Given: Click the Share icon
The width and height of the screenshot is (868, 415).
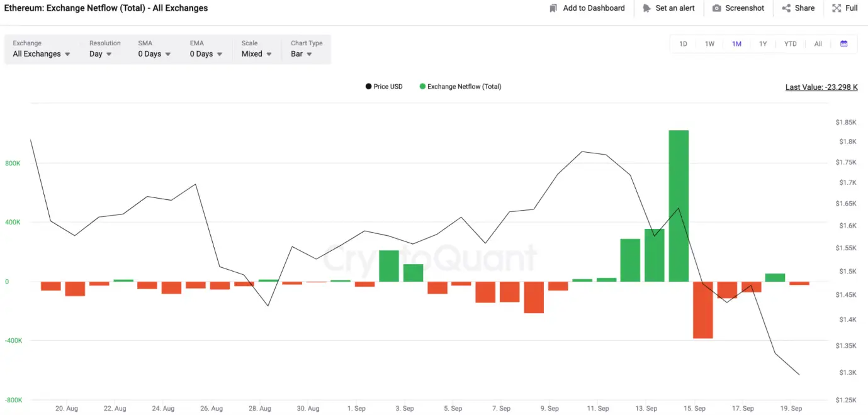Looking at the screenshot, I should click(x=786, y=8).
